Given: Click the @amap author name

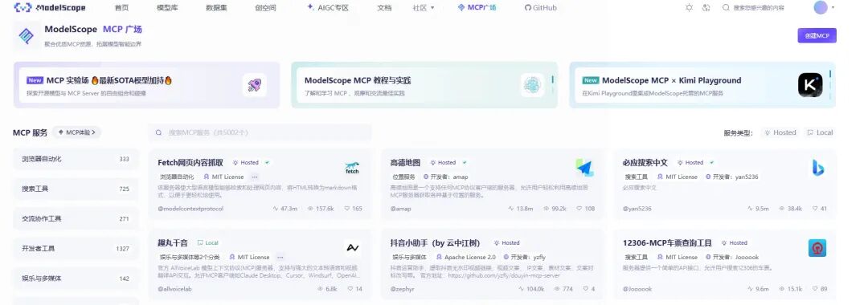Looking at the screenshot, I should [401, 209].
